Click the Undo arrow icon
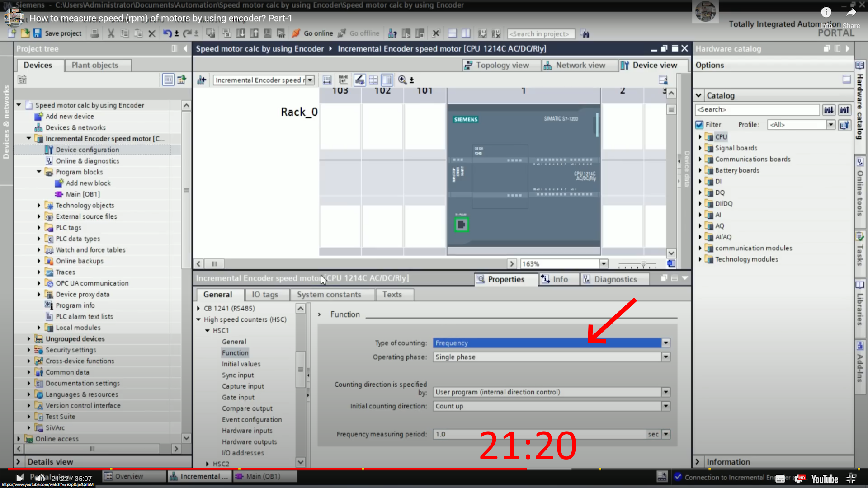Viewport: 868px width, 488px height. pyautogui.click(x=167, y=33)
